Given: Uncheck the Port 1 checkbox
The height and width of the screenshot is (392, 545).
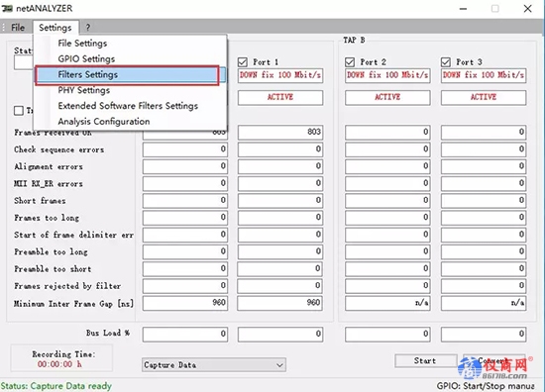Looking at the screenshot, I should pos(243,62).
